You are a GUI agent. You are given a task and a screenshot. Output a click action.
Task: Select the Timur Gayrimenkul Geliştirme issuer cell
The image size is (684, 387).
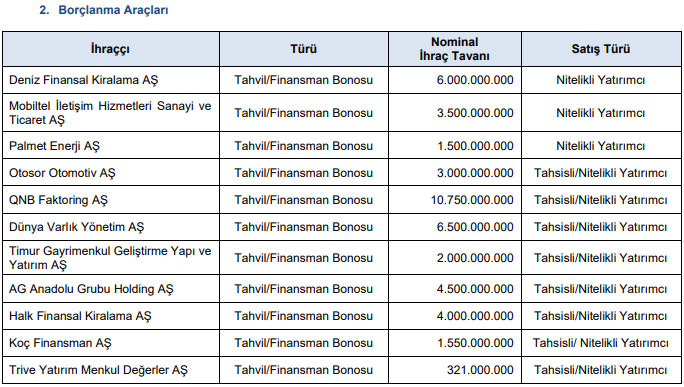coord(110,258)
